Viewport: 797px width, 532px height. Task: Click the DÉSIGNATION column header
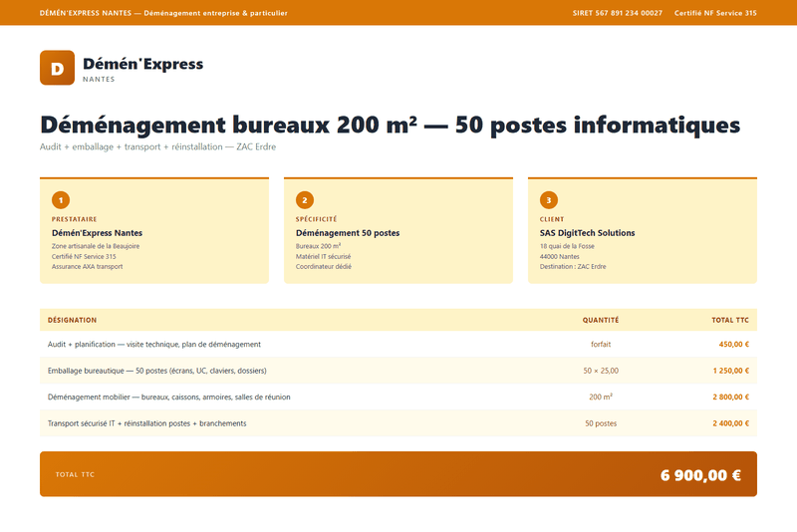(72, 320)
